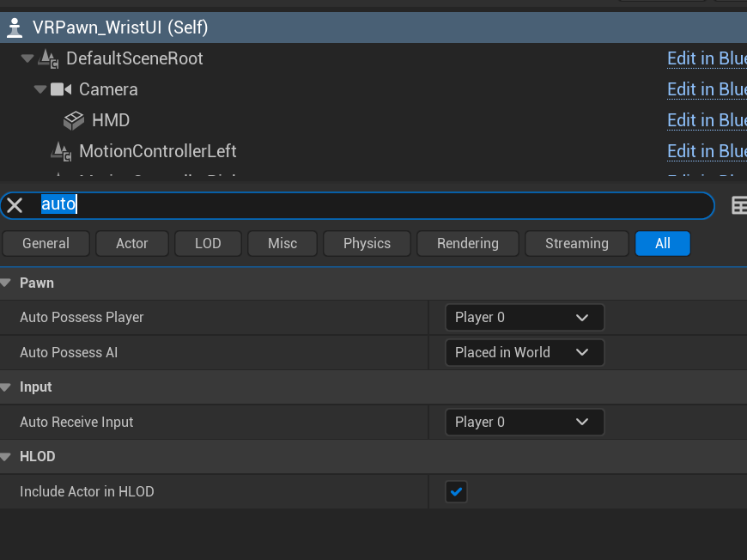Click into the details search field
This screenshot has width=747, height=560.
click(x=357, y=205)
